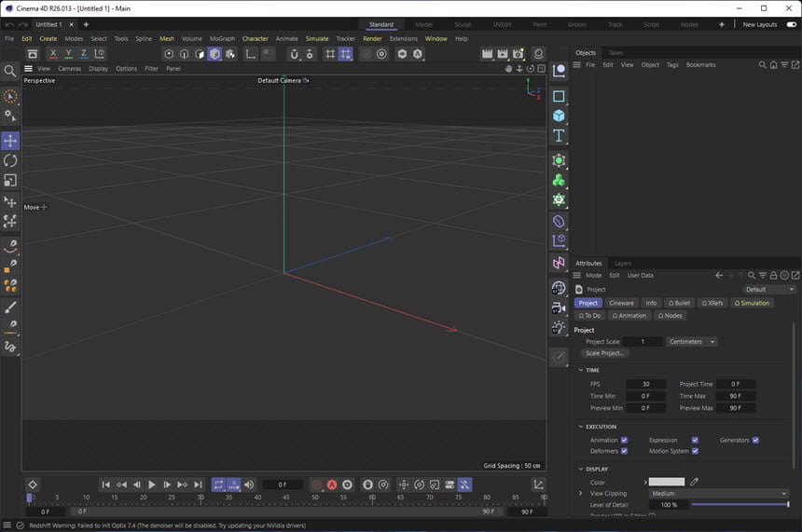The height and width of the screenshot is (532, 802).
Task: Open the To Do tab button
Action: tap(589, 315)
